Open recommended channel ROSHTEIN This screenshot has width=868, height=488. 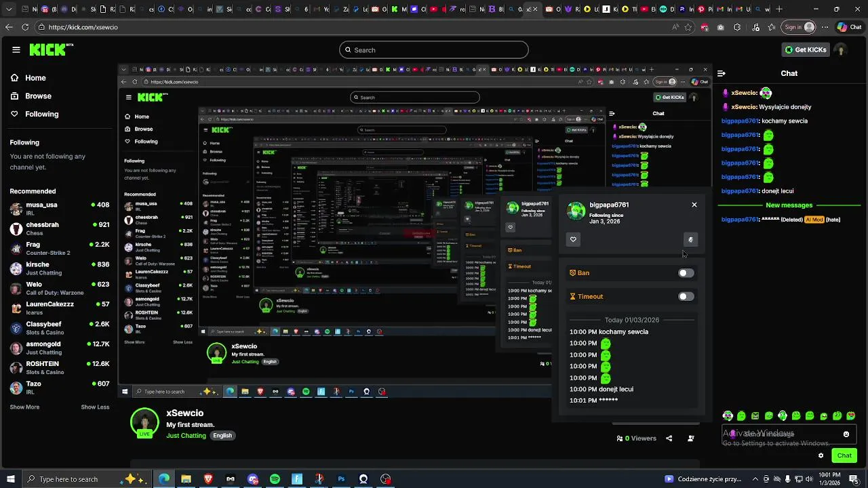coord(60,368)
